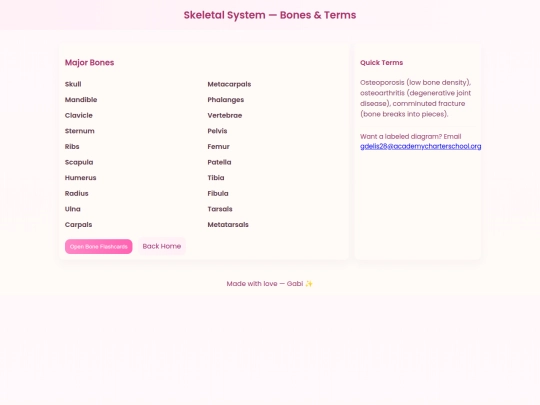Image resolution: width=540 pixels, height=405 pixels.
Task: Select Metatarsals in the bone list
Action: tap(228, 225)
